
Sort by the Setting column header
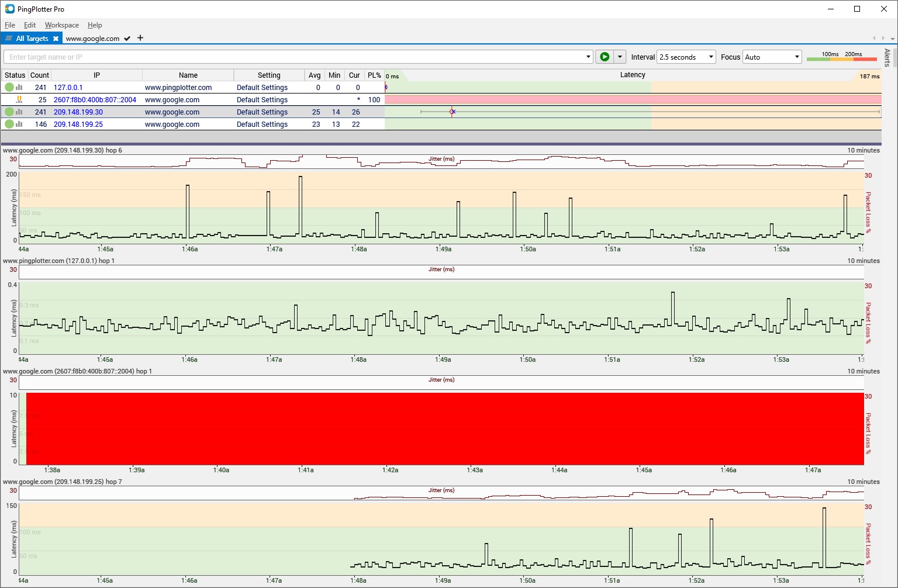pyautogui.click(x=269, y=75)
